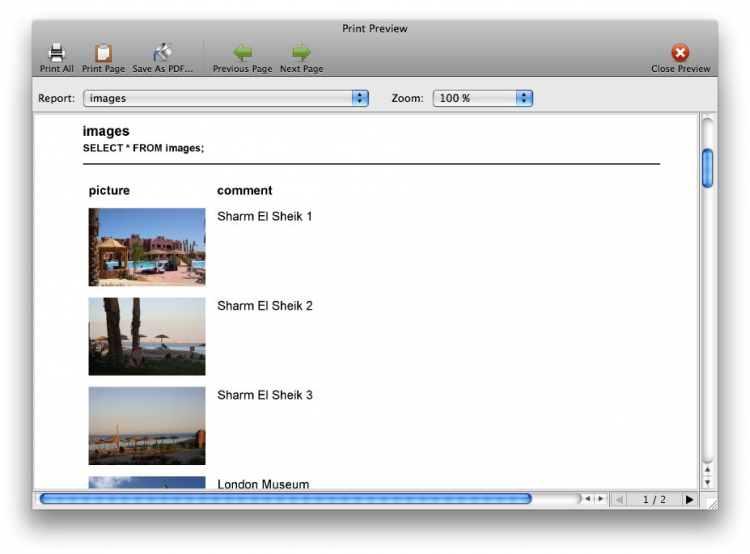Click the Sharm El Sheik 3 picture
The width and height of the screenshot is (750, 554).
click(x=147, y=426)
